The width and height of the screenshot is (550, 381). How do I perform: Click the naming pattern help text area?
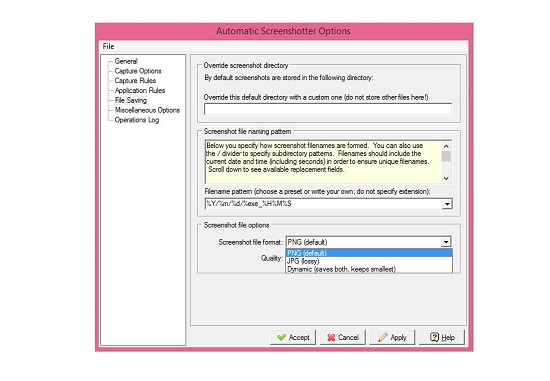click(x=323, y=162)
